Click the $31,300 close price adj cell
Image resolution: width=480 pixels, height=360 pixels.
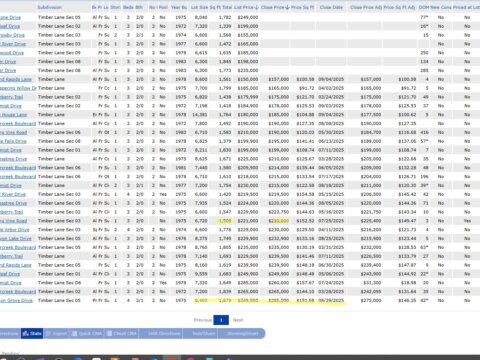click(372, 283)
